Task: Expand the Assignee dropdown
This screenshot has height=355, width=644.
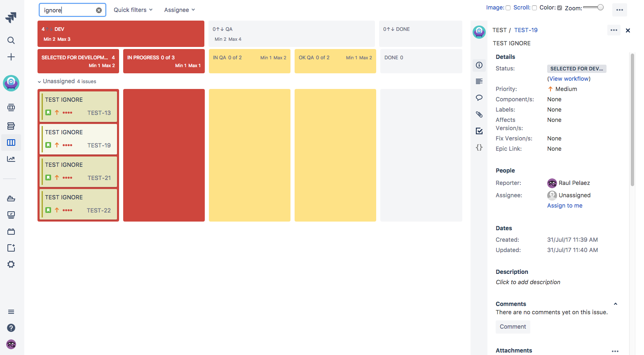Action: 179,10
